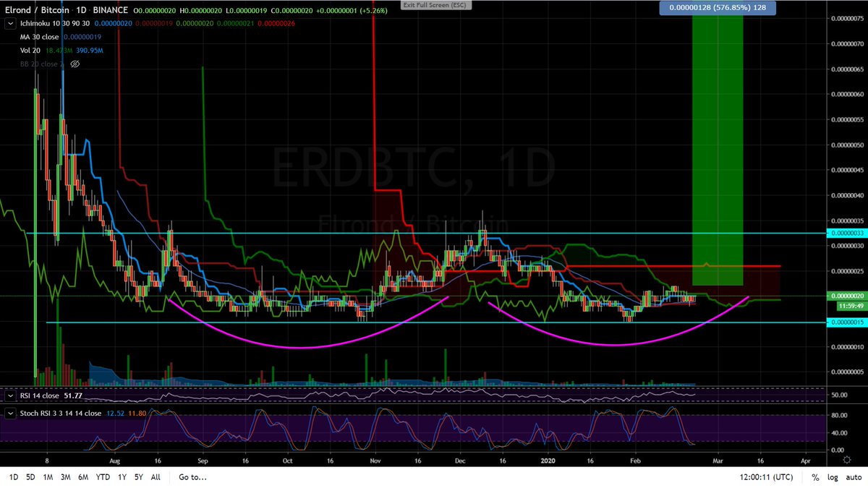
Task: Click the Aug date on the time axis
Action: click(x=115, y=460)
